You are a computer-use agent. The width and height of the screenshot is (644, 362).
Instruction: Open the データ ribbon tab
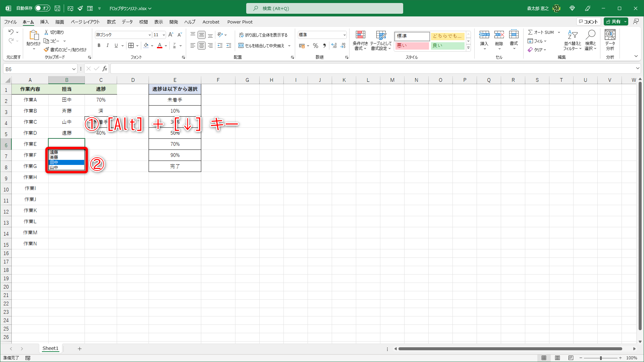127,22
